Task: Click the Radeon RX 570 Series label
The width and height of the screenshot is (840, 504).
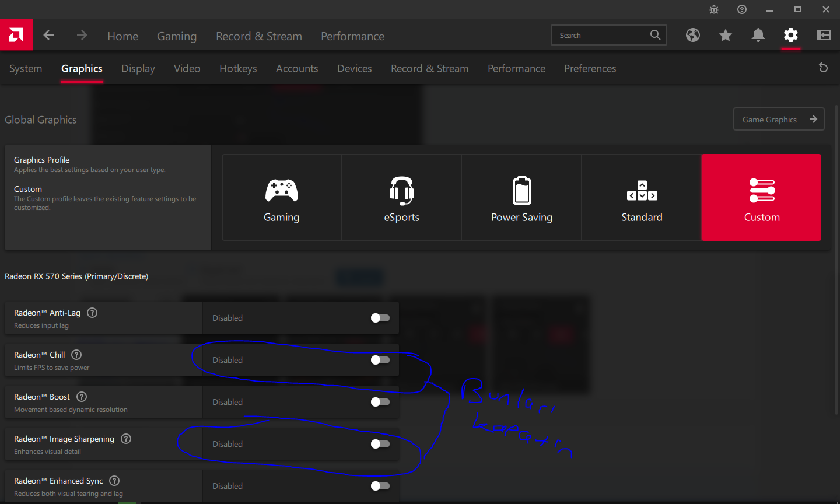Action: 76,276
